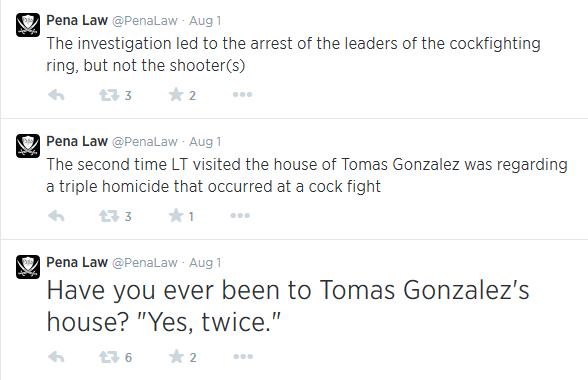588x380 pixels.
Task: Open more options on cockfighting ring tweet
Action: 242,95
